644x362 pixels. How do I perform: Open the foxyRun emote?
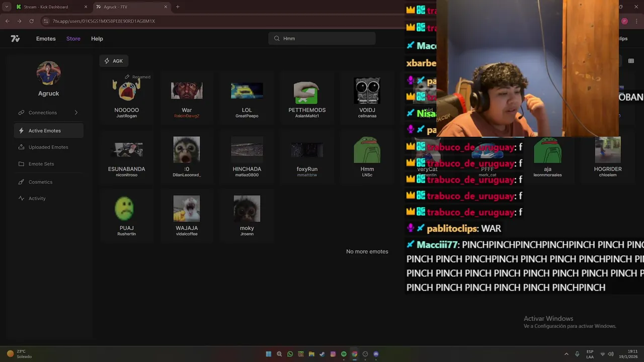click(307, 156)
